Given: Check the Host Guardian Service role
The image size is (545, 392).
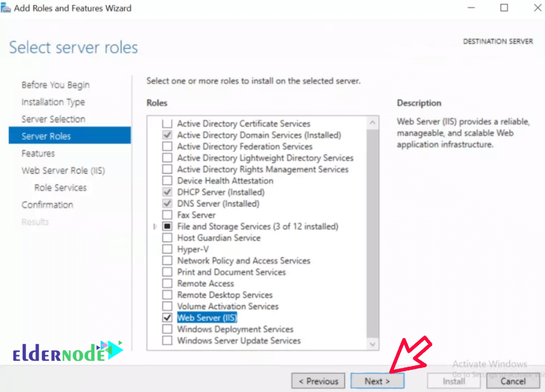Looking at the screenshot, I should [x=167, y=237].
